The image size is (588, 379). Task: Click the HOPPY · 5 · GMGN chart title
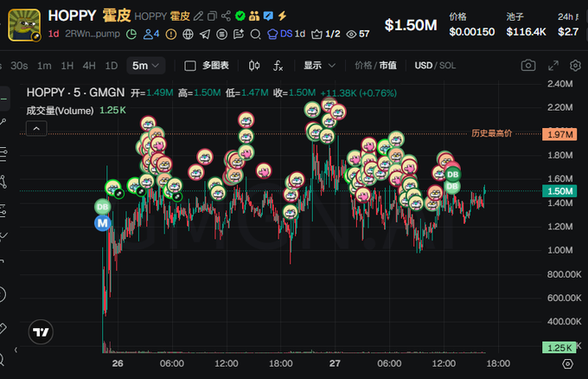pos(75,93)
